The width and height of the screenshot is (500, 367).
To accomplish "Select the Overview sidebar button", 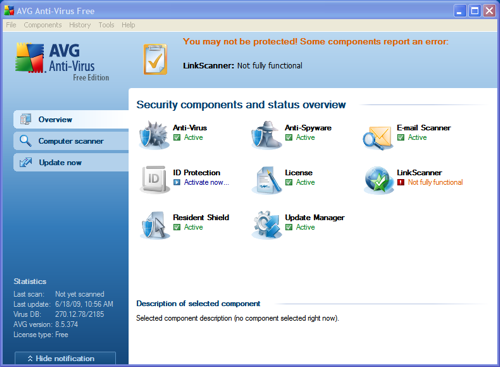I will [x=71, y=119].
